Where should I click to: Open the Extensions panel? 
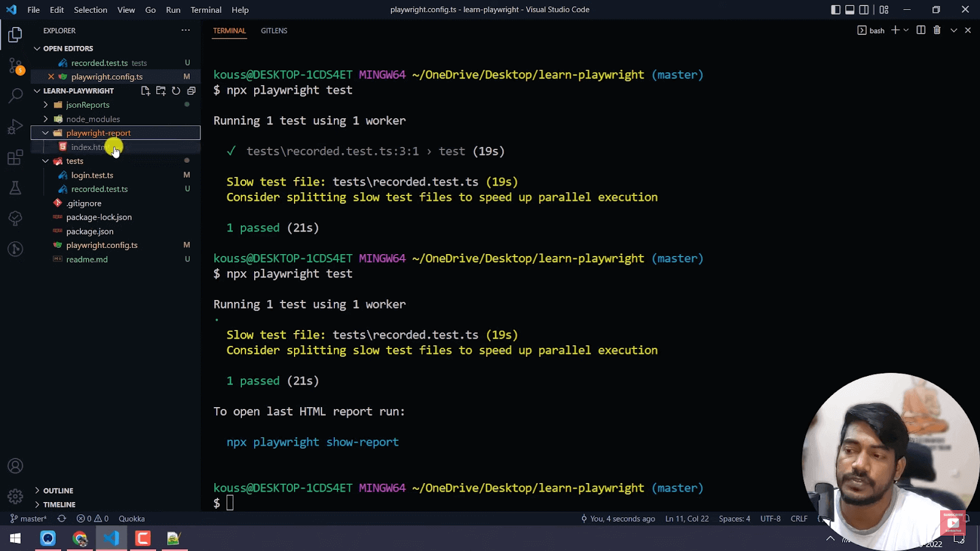(15, 157)
